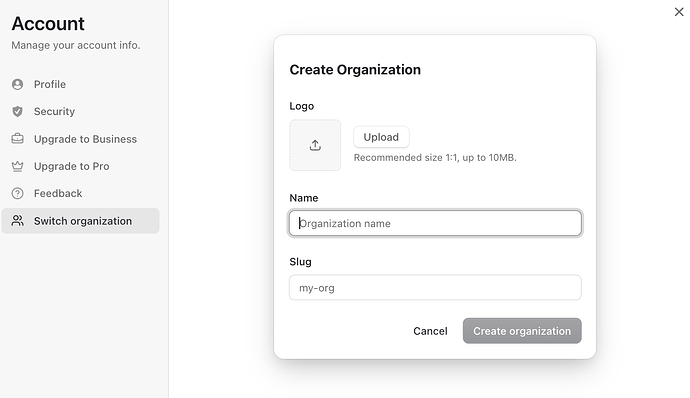Click Create organization button

coord(522,331)
